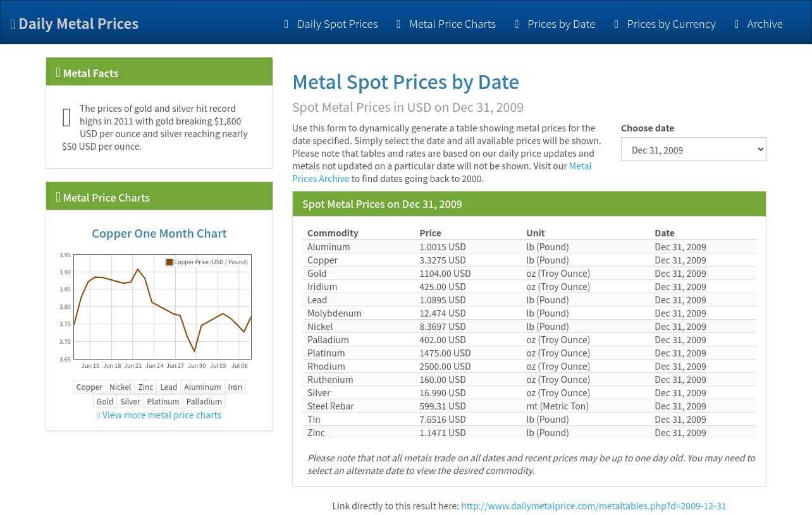Choose the Iron chart button
The height and width of the screenshot is (515, 812).
[x=235, y=387]
